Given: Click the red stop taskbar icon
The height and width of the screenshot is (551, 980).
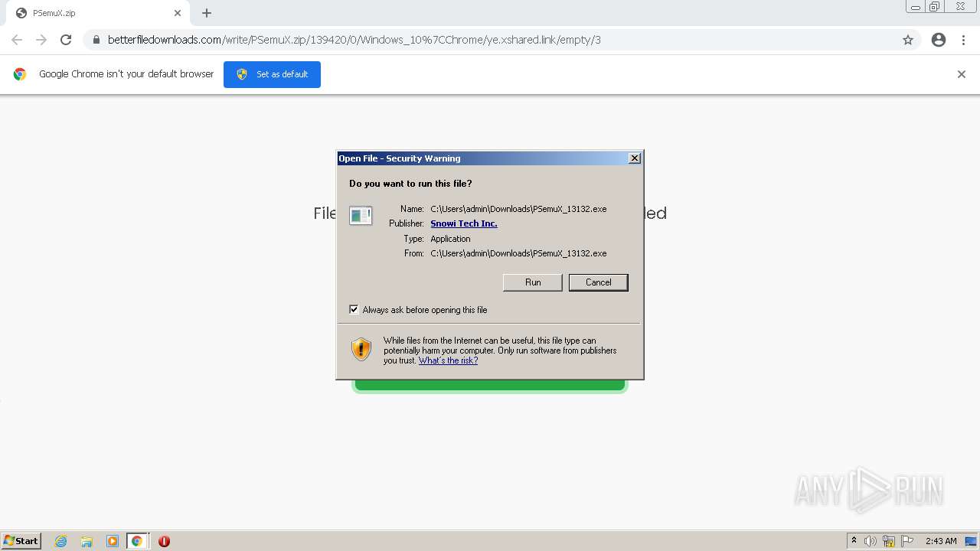Looking at the screenshot, I should [164, 541].
